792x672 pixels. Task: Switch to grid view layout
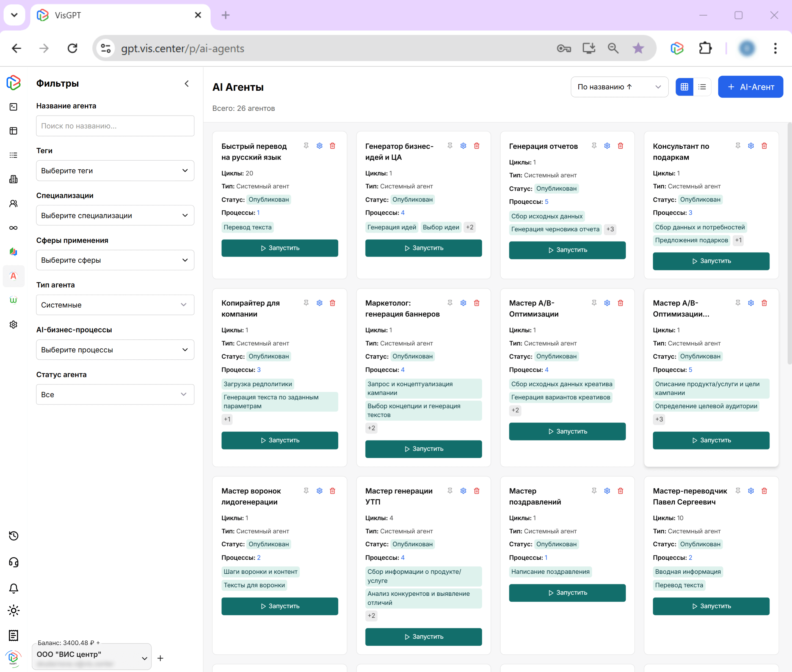(684, 87)
